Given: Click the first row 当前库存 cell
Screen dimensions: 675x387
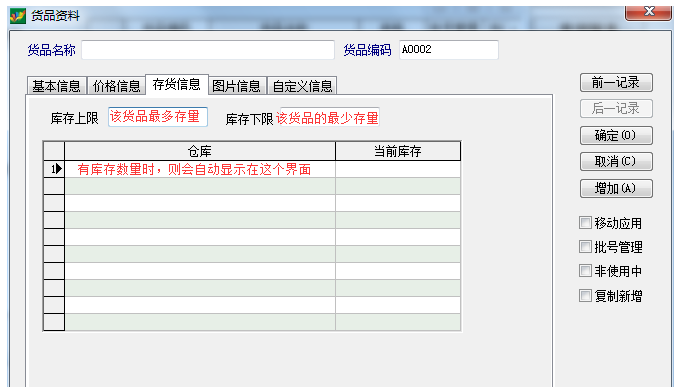Looking at the screenshot, I should [x=398, y=169].
